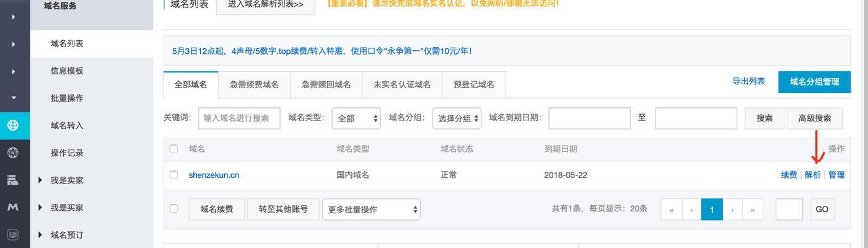
Task: Click the expiry end date field
Action: pyautogui.click(x=696, y=118)
